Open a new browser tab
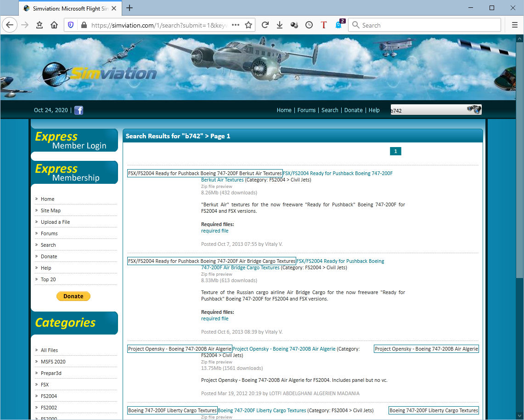 130,8
